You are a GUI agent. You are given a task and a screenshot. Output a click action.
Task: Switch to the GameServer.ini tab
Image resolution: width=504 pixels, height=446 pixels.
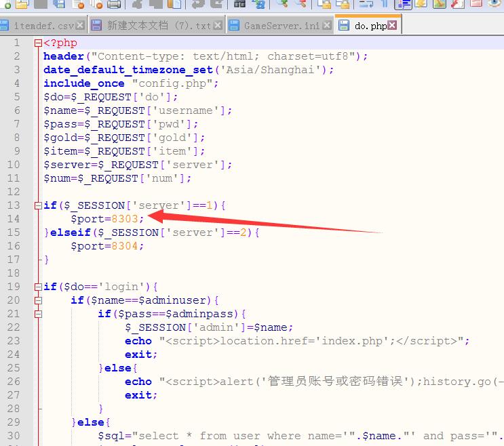pyautogui.click(x=280, y=25)
